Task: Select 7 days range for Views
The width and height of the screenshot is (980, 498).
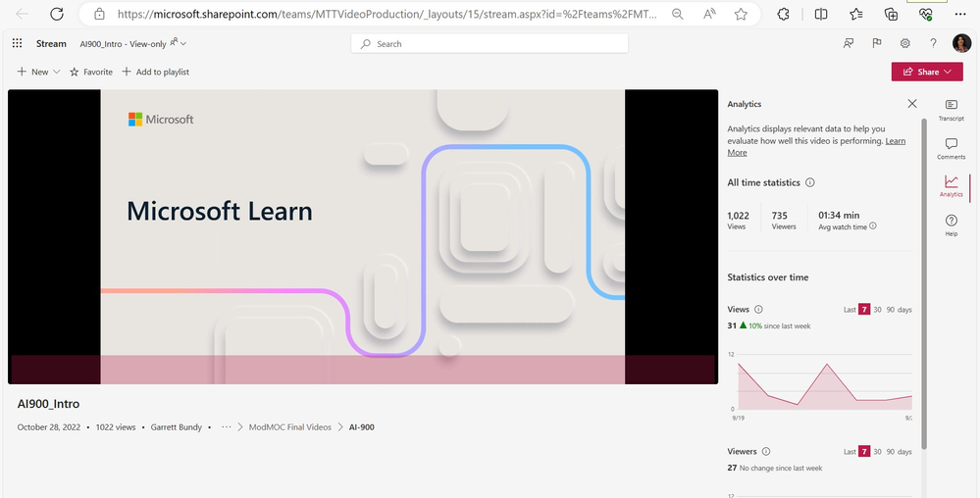Action: click(x=864, y=310)
